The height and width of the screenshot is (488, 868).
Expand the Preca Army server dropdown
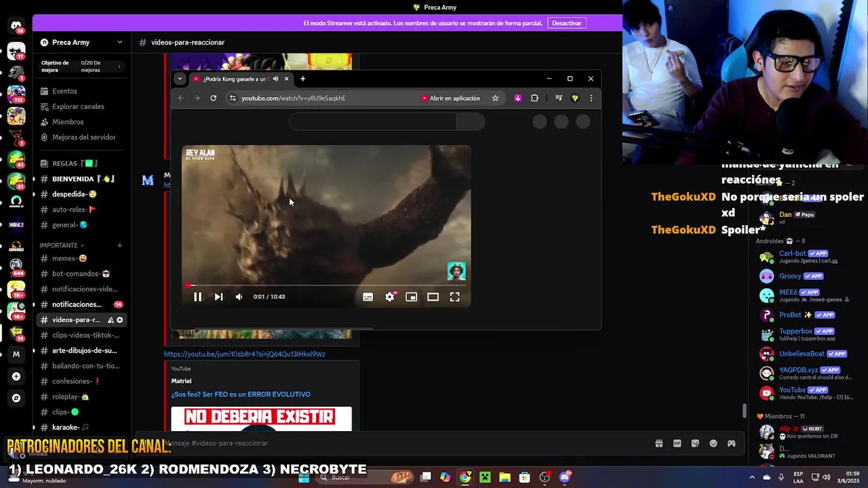point(119,42)
